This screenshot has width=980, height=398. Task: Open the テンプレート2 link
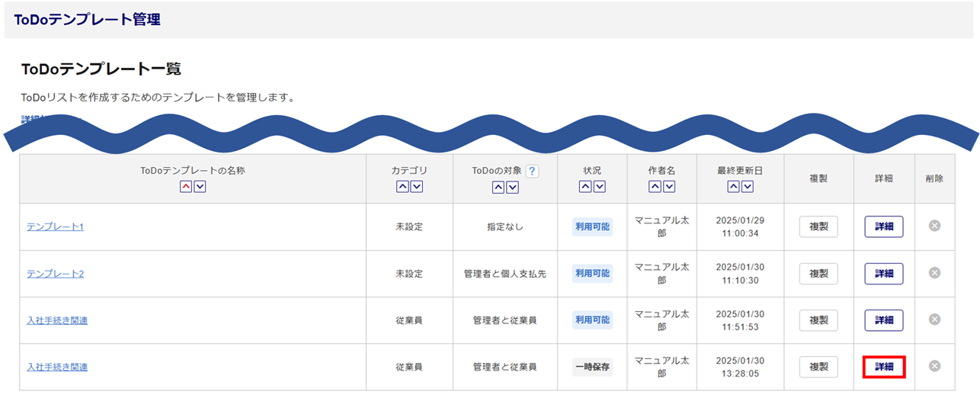coord(55,274)
